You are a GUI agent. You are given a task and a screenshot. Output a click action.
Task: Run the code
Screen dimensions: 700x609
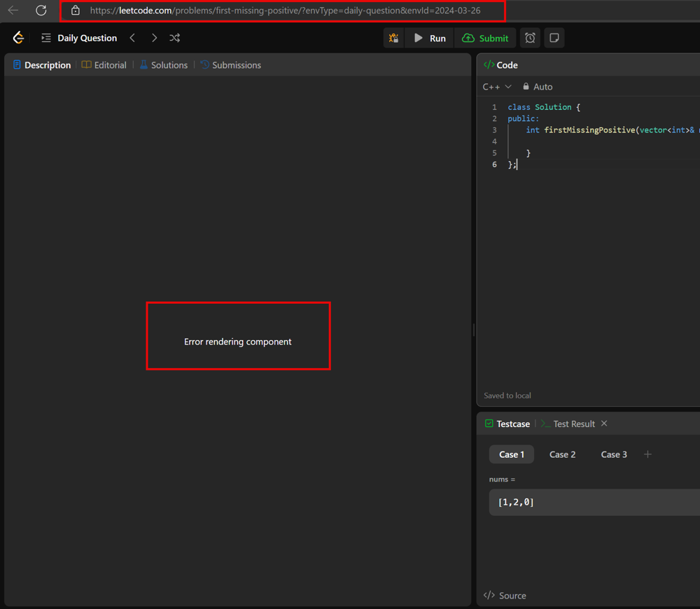[x=430, y=38]
